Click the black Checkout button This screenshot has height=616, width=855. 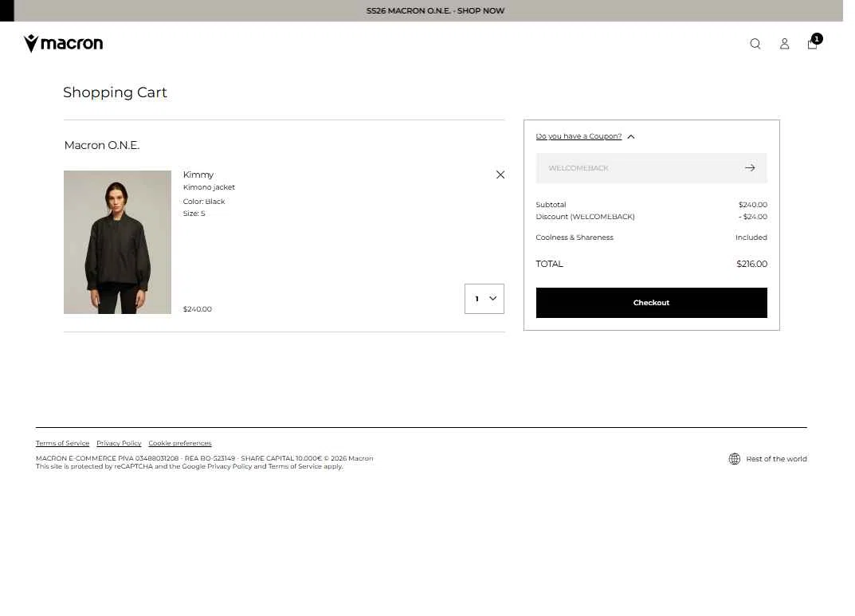(x=651, y=303)
